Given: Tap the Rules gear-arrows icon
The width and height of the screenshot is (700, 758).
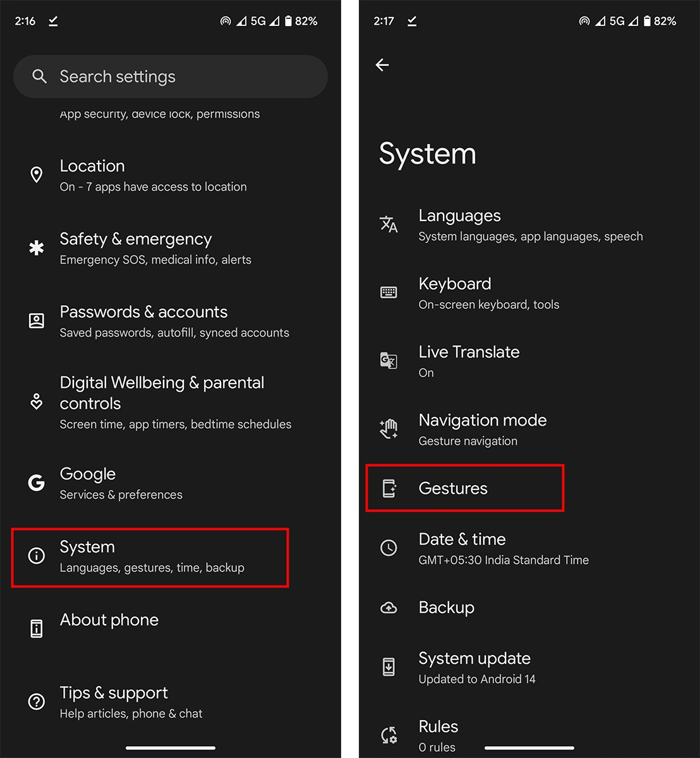Looking at the screenshot, I should pos(389,735).
